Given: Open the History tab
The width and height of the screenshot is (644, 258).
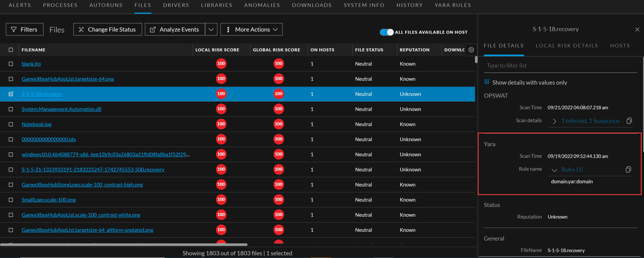Looking at the screenshot, I should 410,5.
